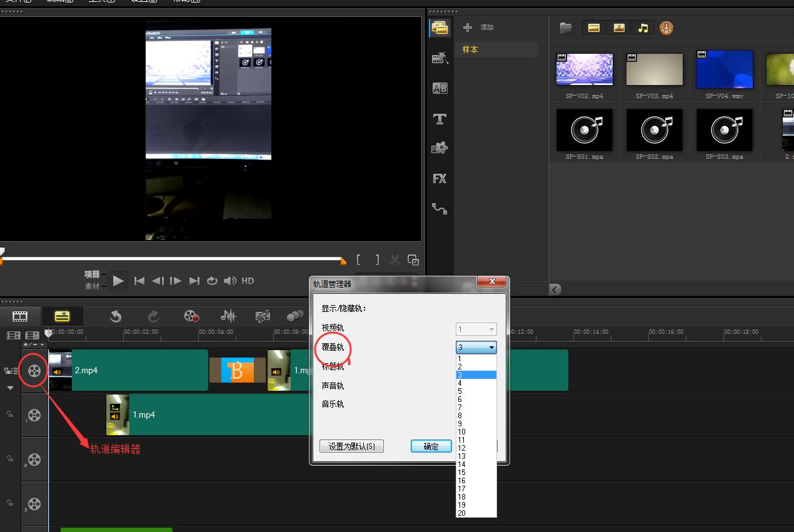Click the 设置为默认(S) button
Viewport: 794px width, 532px height.
(x=351, y=446)
